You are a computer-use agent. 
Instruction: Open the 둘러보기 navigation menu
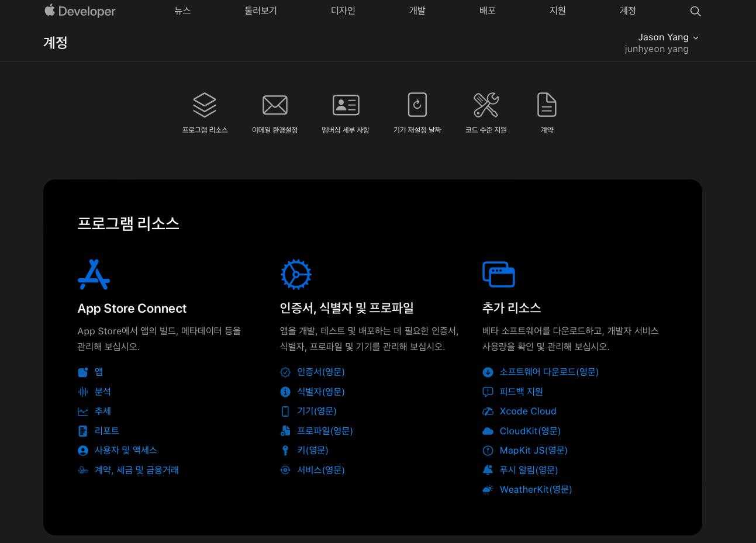coord(261,11)
